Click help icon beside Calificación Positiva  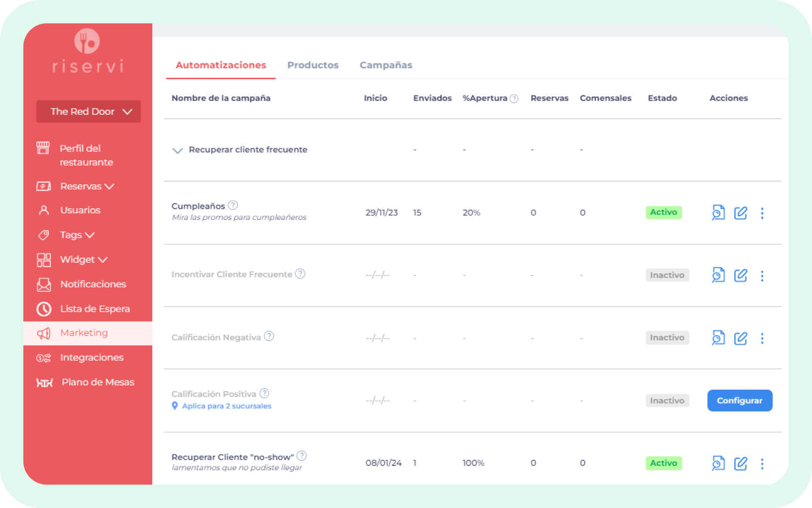click(264, 393)
